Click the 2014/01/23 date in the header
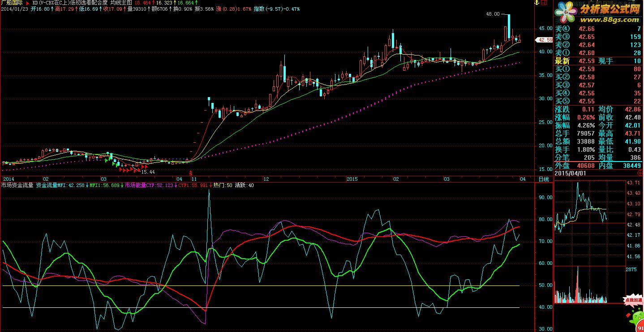Image resolution: width=644 pixels, height=332 pixels. point(14,9)
